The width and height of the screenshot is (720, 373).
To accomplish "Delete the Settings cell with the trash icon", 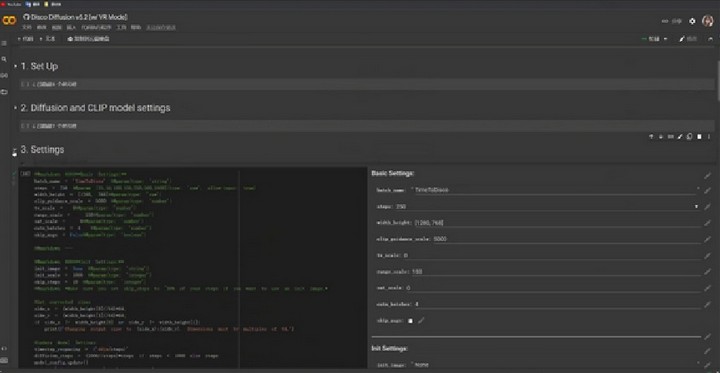I will (699, 137).
